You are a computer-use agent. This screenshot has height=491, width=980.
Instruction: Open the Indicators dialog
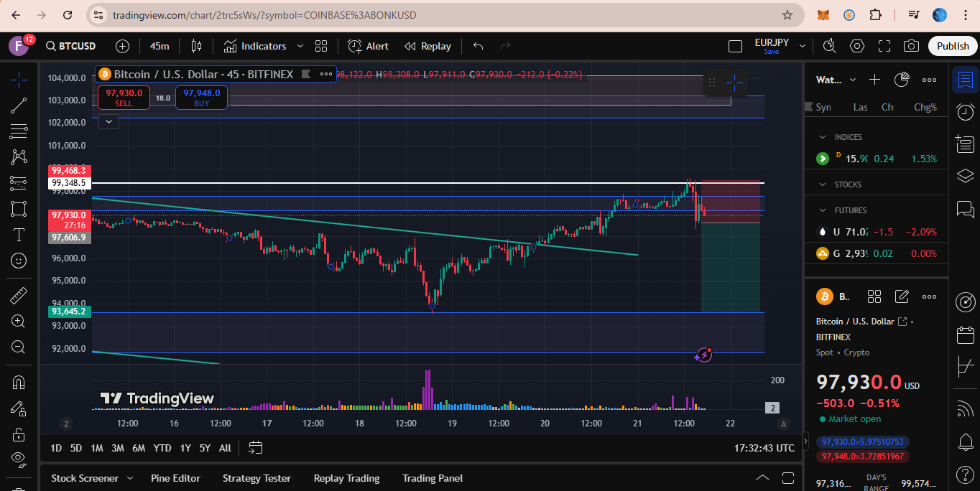coord(255,46)
